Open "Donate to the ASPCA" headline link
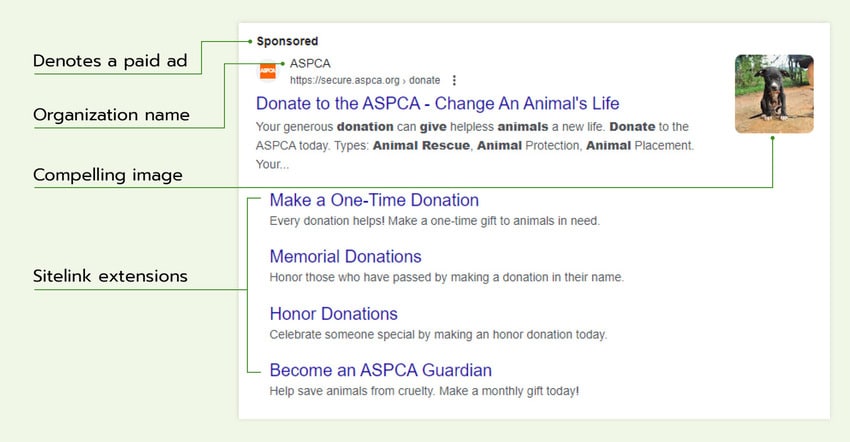 pyautogui.click(x=437, y=103)
